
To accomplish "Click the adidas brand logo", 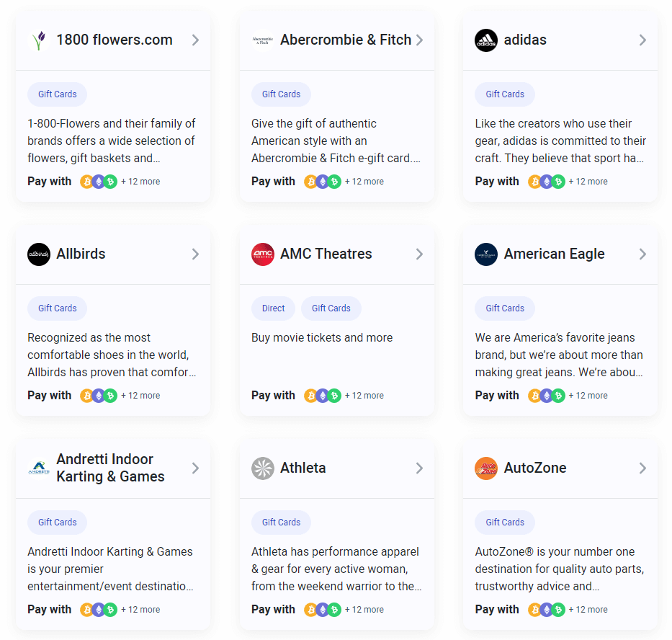I will pos(486,40).
